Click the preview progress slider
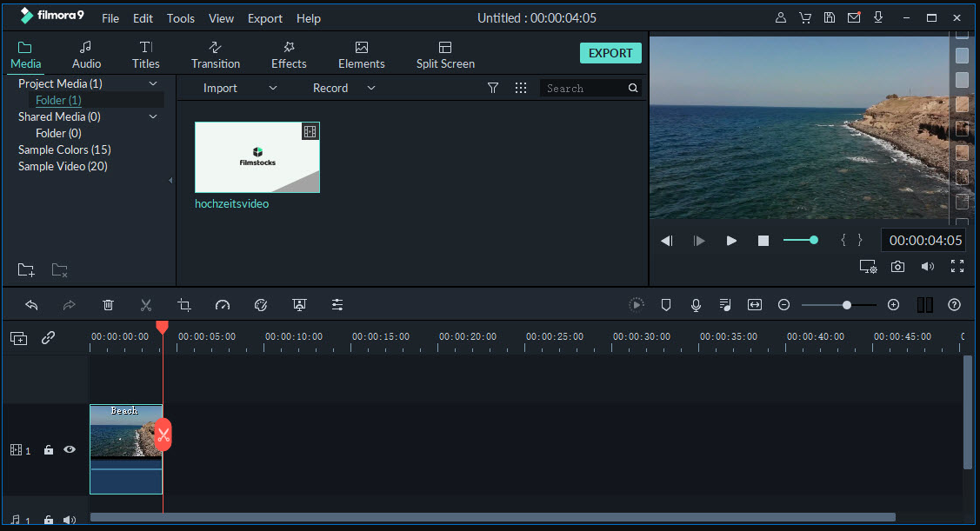980x531 pixels. pos(801,240)
